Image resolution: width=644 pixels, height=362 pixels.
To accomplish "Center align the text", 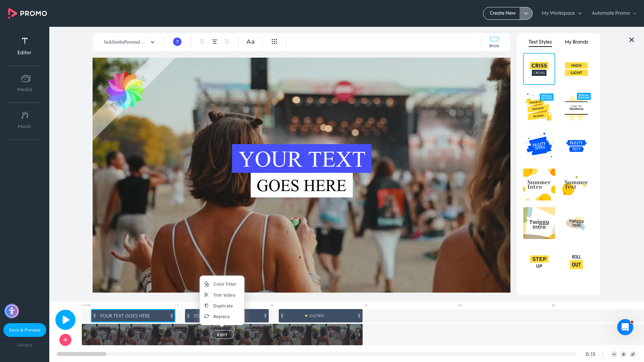I will coord(215,42).
